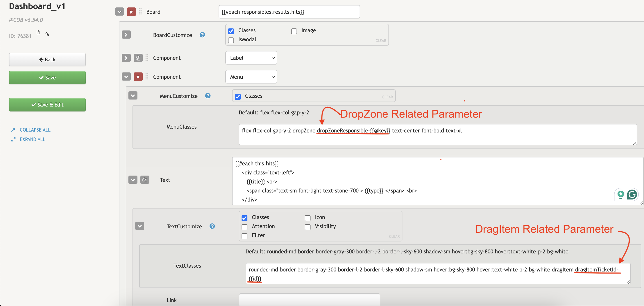644x306 pixels.
Task: Click CLEAR in MenuCustomize options
Action: 388,97
